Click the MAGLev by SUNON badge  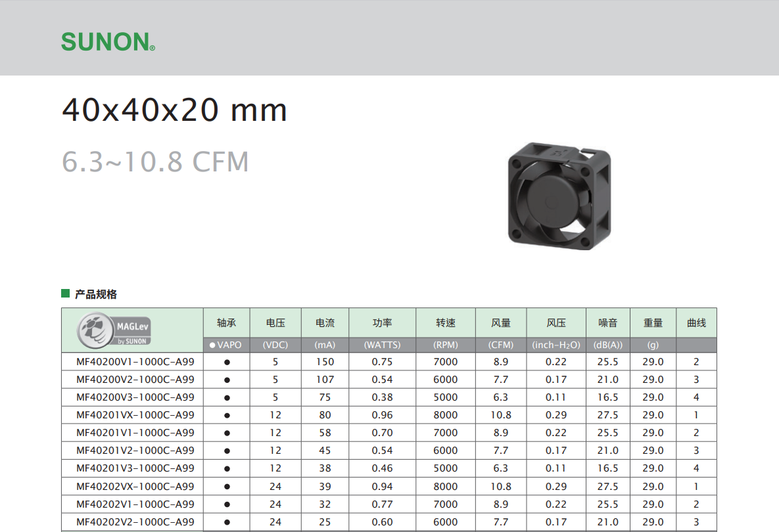click(114, 330)
